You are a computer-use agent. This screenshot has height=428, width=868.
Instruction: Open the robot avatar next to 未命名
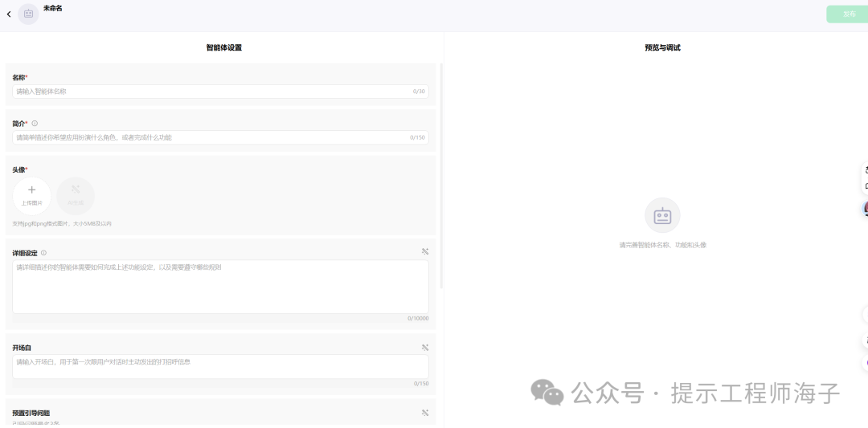[x=28, y=14]
